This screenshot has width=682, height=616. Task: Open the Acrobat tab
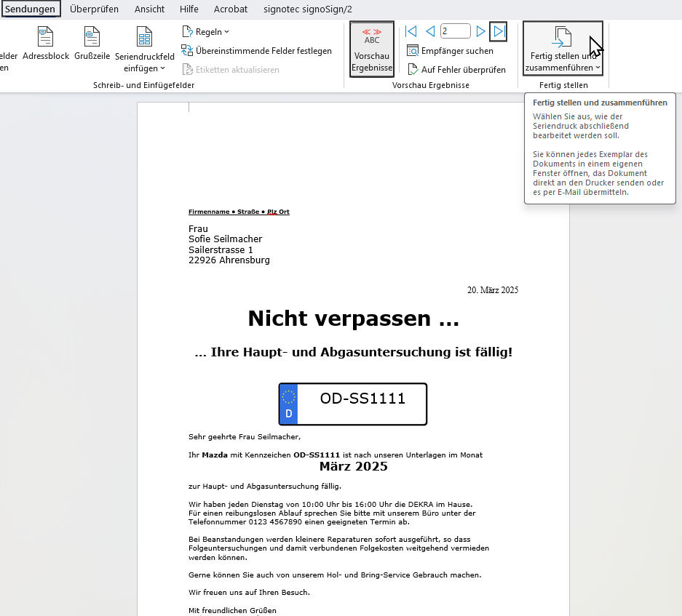pyautogui.click(x=231, y=9)
